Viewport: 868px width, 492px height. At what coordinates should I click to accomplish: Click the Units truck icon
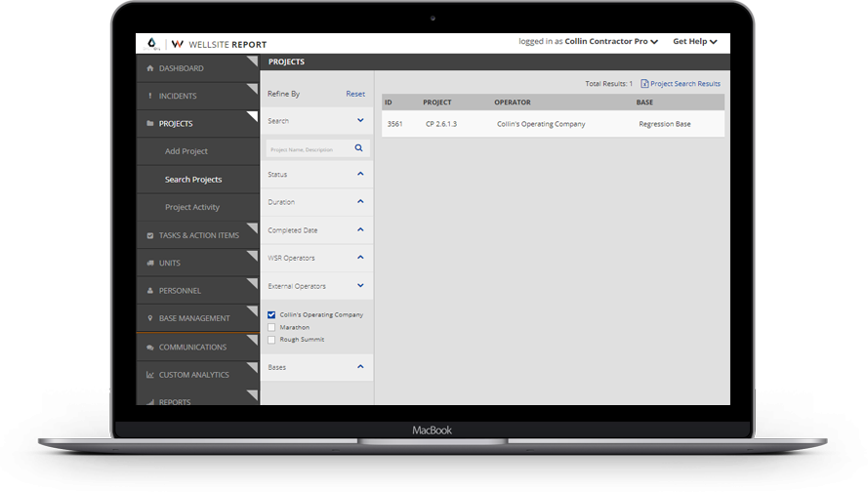pyautogui.click(x=150, y=263)
